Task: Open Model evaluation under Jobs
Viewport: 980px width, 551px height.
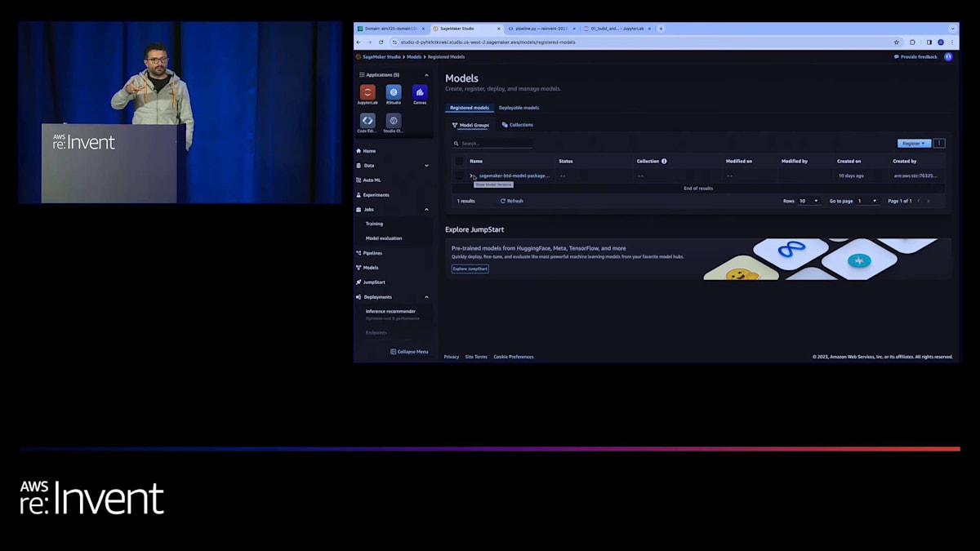Action: pyautogui.click(x=384, y=238)
